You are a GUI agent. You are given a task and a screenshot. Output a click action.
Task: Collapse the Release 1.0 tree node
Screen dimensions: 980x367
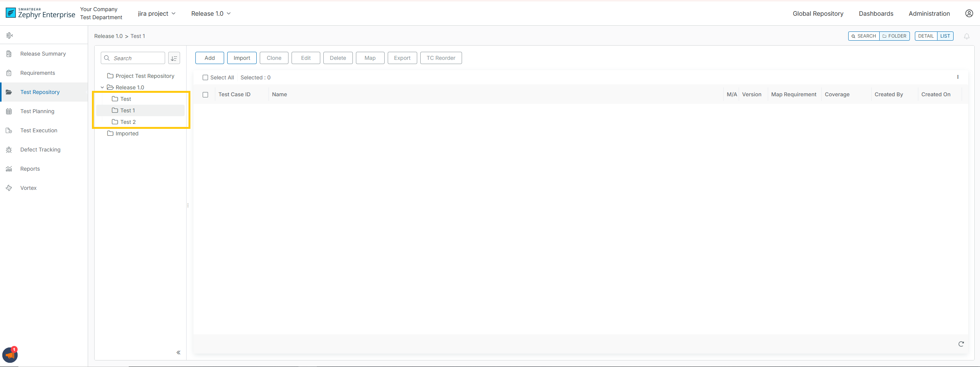click(x=102, y=87)
